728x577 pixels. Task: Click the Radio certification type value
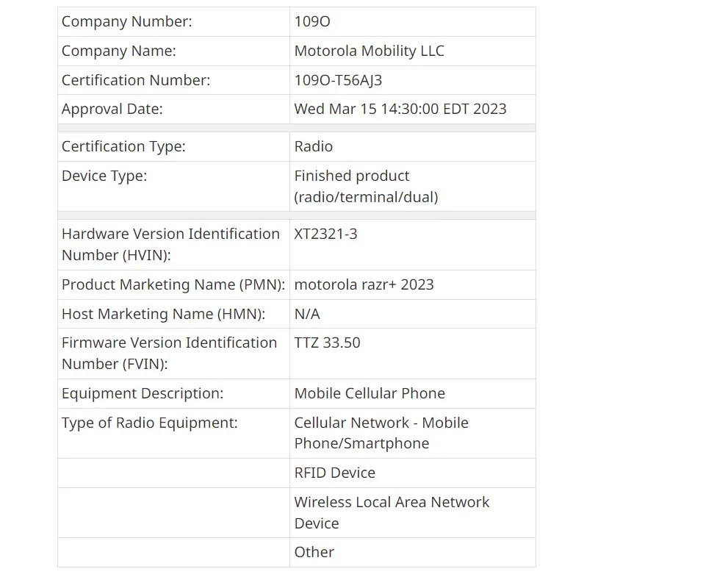click(313, 146)
